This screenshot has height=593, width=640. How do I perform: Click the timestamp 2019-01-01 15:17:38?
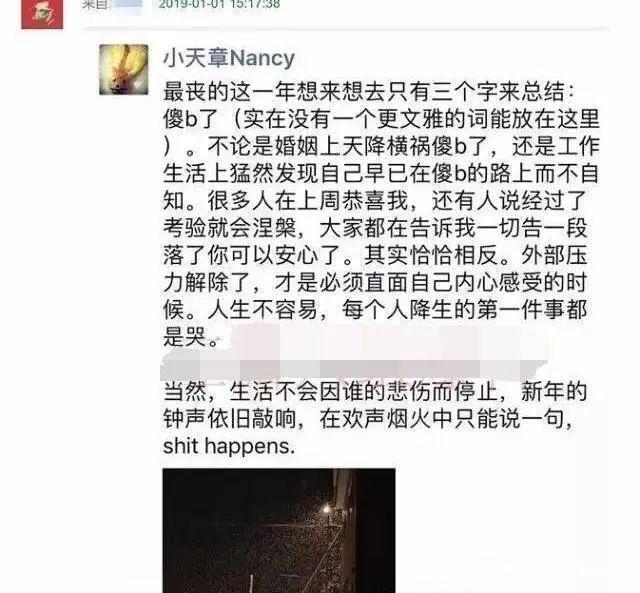click(219, 4)
